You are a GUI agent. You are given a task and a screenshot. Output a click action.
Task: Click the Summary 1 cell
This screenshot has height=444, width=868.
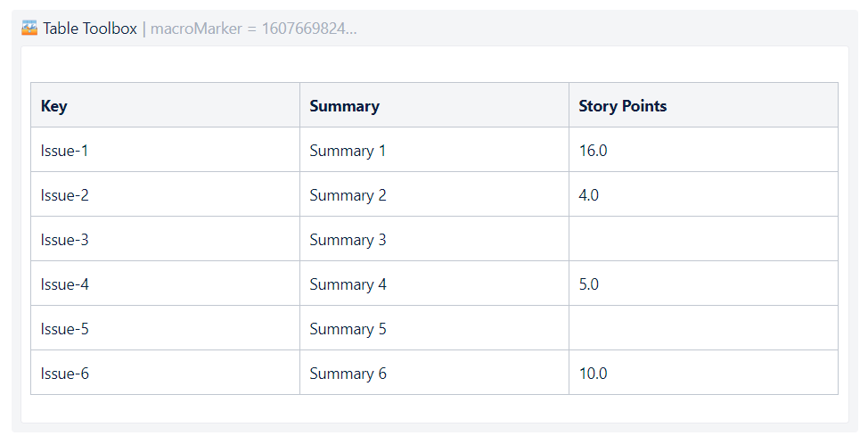434,150
